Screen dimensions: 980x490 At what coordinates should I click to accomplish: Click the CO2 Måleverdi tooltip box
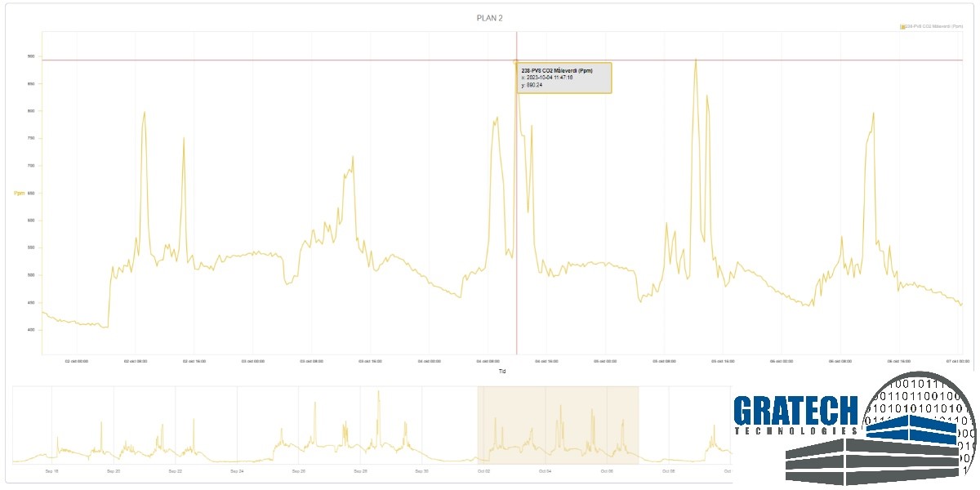pos(565,78)
